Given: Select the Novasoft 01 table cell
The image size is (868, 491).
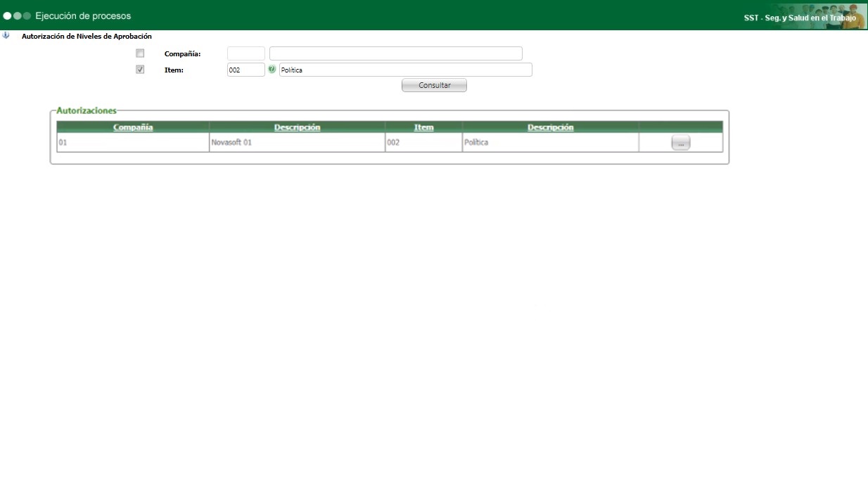Looking at the screenshot, I should tap(297, 142).
